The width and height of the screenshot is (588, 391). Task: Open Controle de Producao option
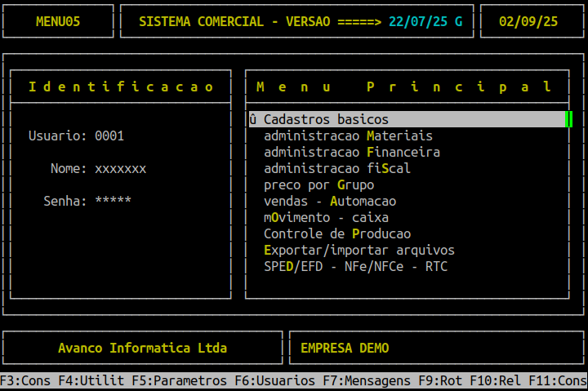click(x=337, y=234)
